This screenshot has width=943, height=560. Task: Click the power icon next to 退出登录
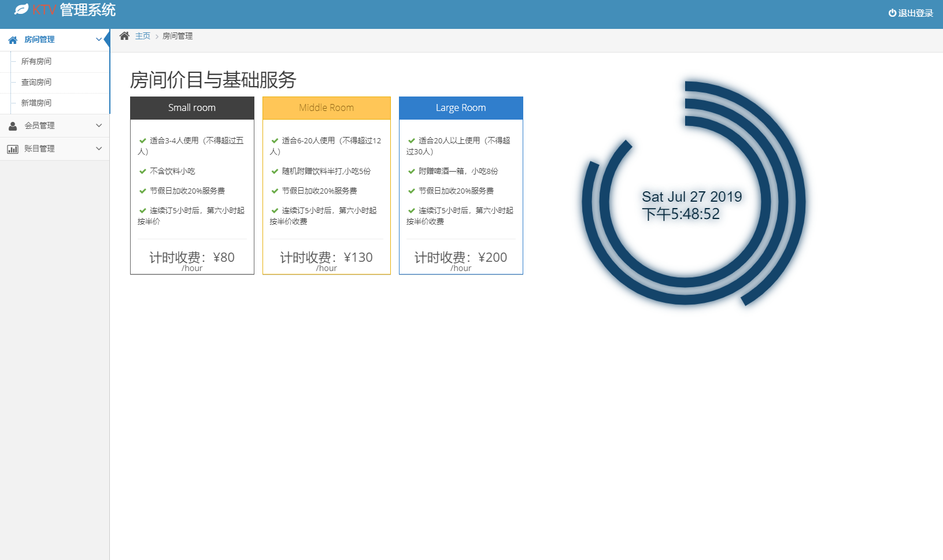(890, 12)
